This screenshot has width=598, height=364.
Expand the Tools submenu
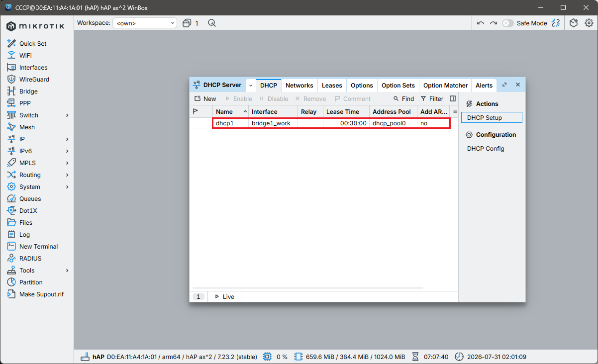(67, 270)
